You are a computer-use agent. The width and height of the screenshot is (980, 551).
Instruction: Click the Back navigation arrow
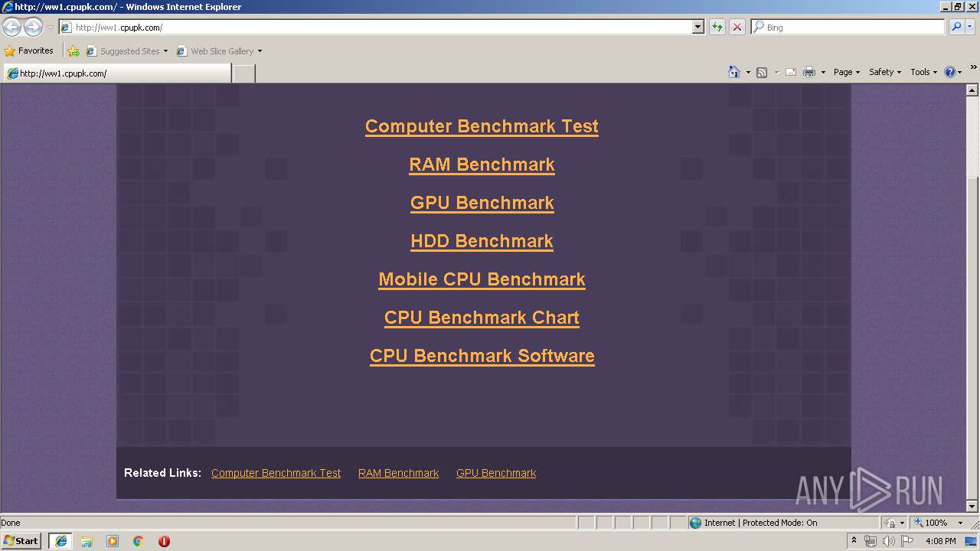[x=11, y=28]
